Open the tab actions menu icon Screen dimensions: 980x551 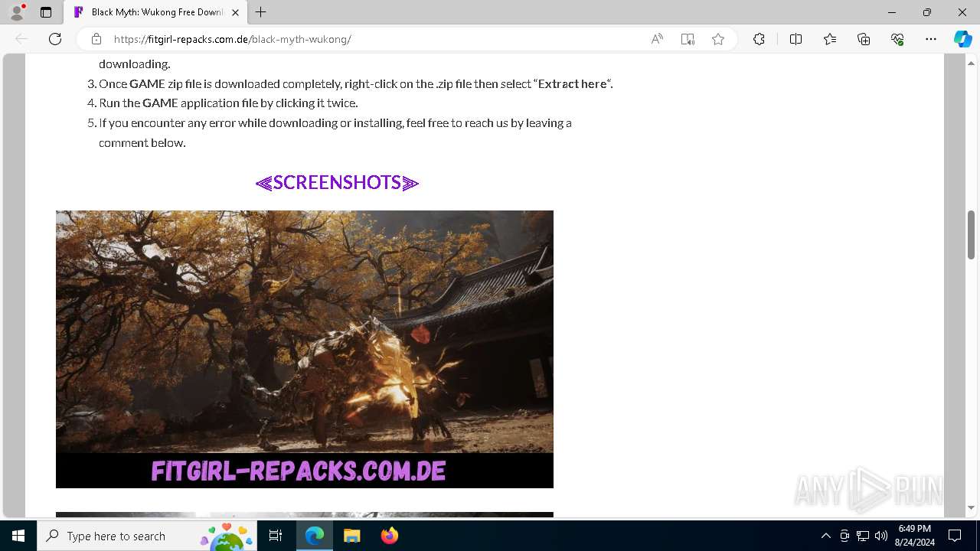(x=46, y=12)
